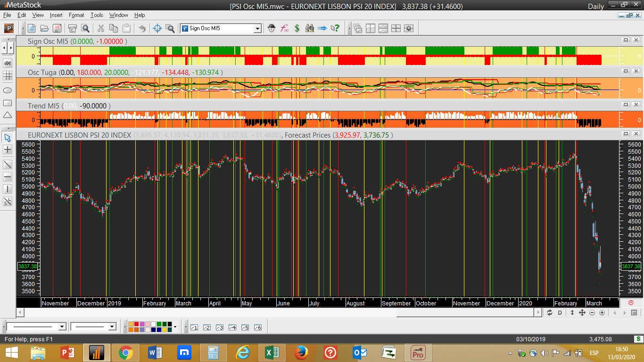Viewport: 644px width, 362px height.
Task: Select the crosshair data window tool
Action: click(157, 28)
